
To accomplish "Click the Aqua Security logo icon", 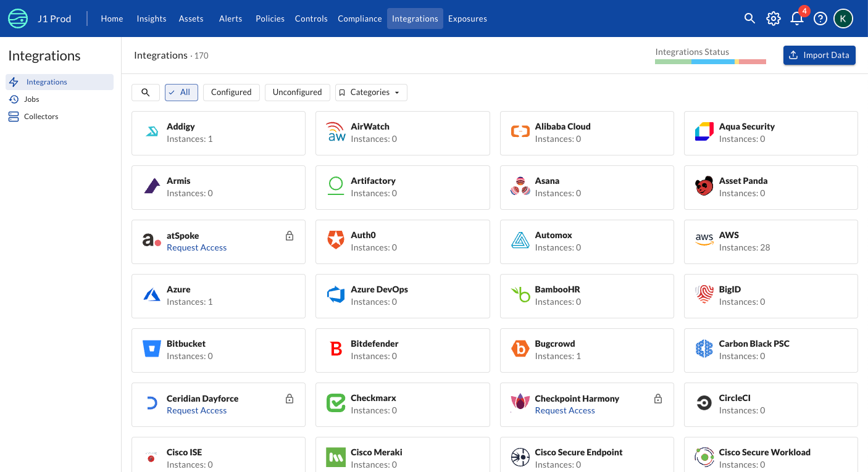I will (704, 132).
